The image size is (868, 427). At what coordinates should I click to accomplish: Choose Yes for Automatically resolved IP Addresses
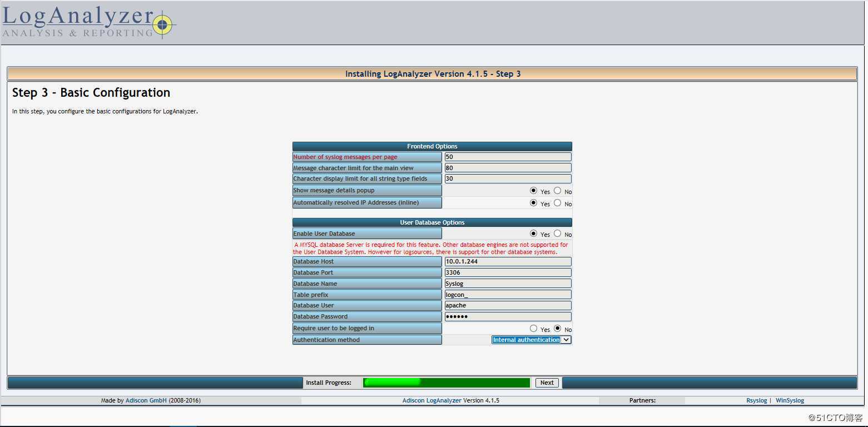point(533,202)
